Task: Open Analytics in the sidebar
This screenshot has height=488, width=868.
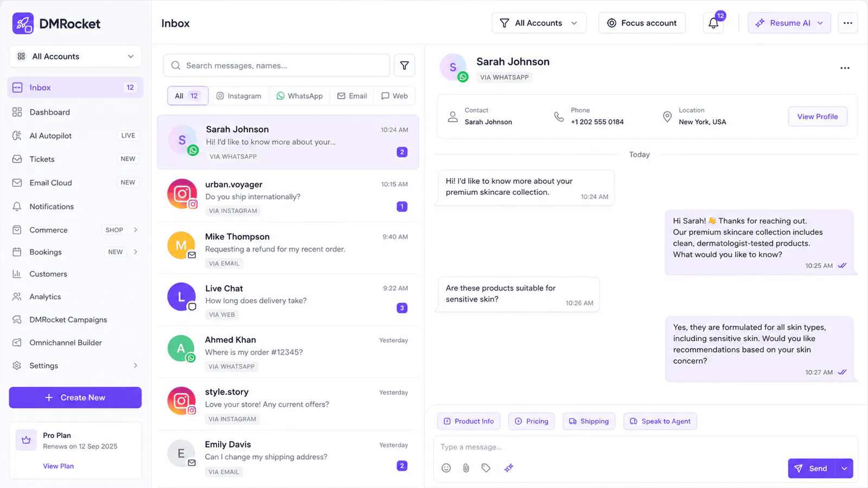Action: pyautogui.click(x=75, y=297)
